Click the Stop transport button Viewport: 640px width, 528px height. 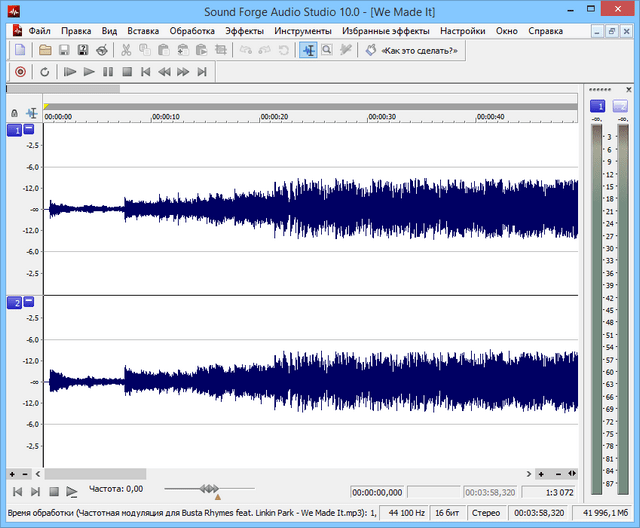click(127, 72)
